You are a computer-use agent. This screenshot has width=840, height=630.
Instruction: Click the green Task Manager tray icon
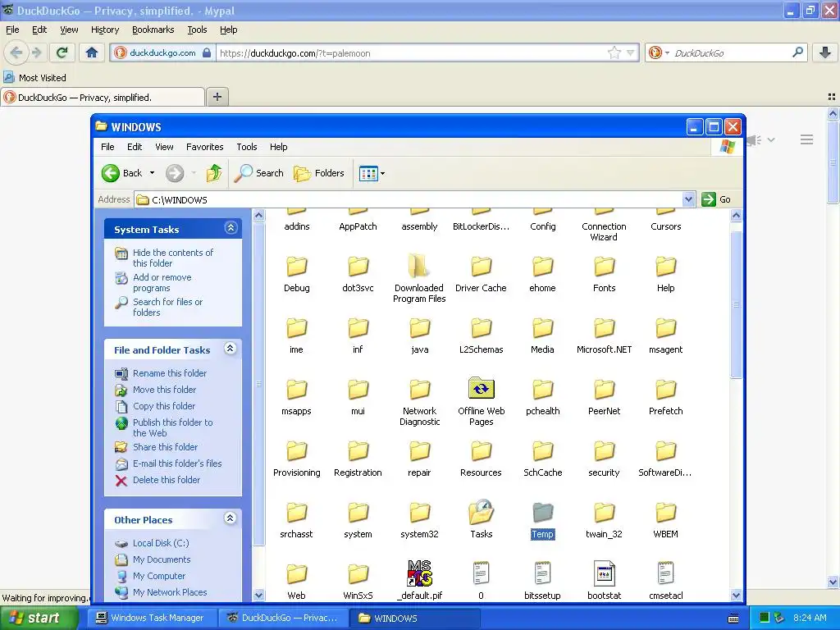[765, 619]
